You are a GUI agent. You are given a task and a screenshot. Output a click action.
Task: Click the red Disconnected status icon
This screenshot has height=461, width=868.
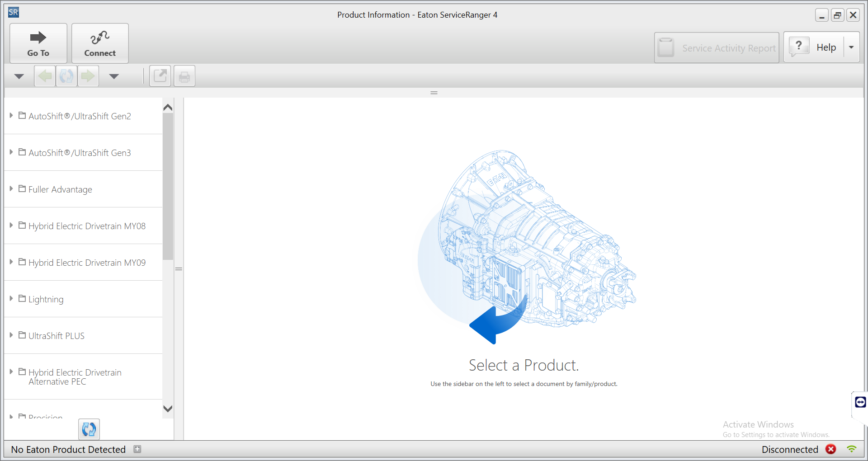coord(831,449)
